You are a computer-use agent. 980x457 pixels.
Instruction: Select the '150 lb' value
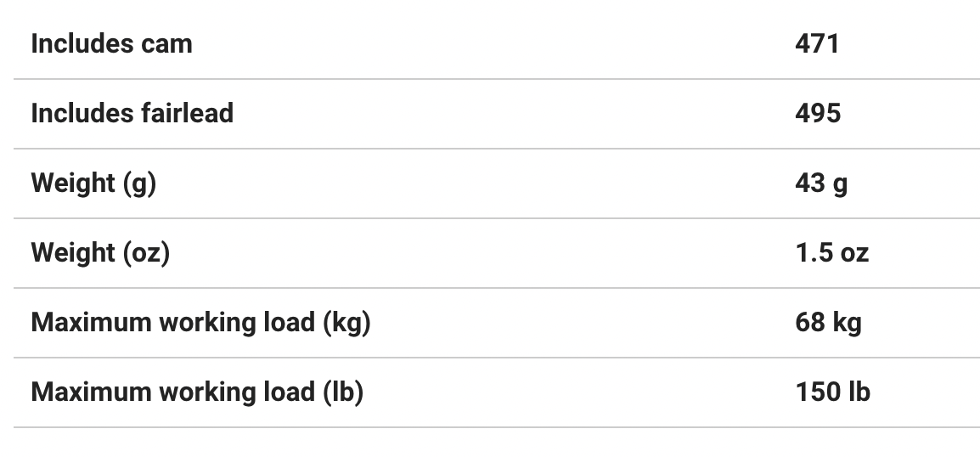point(832,392)
